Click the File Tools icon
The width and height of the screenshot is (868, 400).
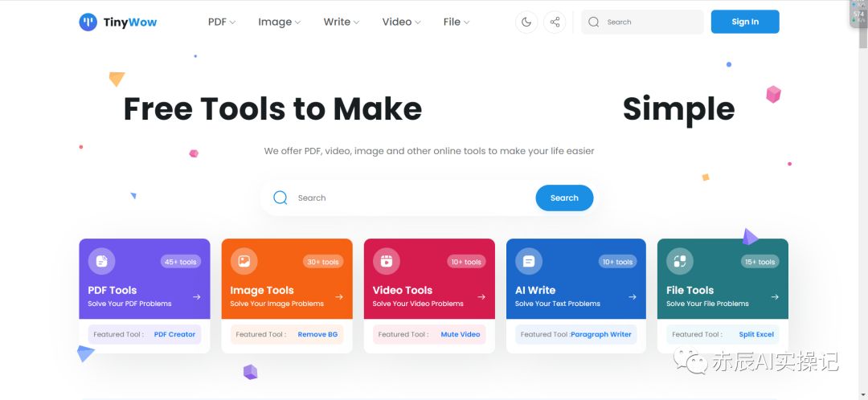pyautogui.click(x=680, y=261)
